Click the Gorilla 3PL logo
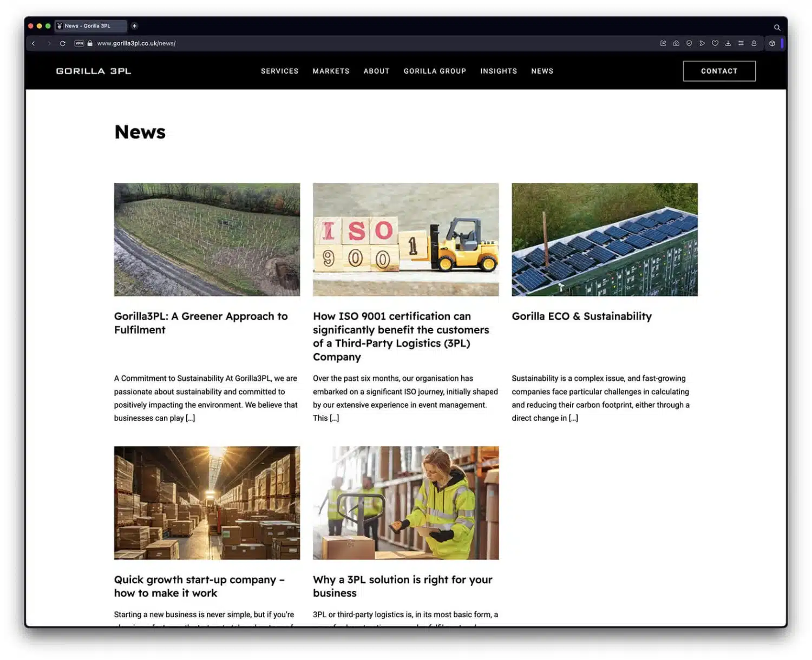 pyautogui.click(x=94, y=71)
